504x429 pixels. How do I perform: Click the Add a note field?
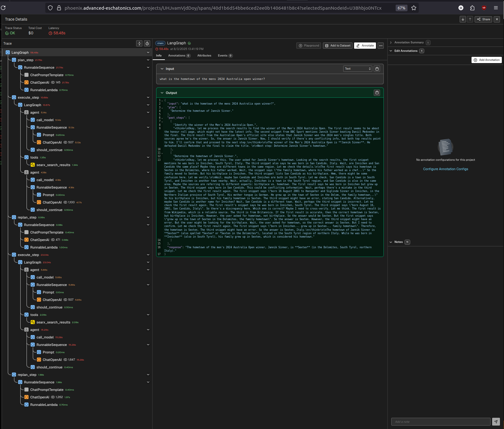(x=440, y=422)
